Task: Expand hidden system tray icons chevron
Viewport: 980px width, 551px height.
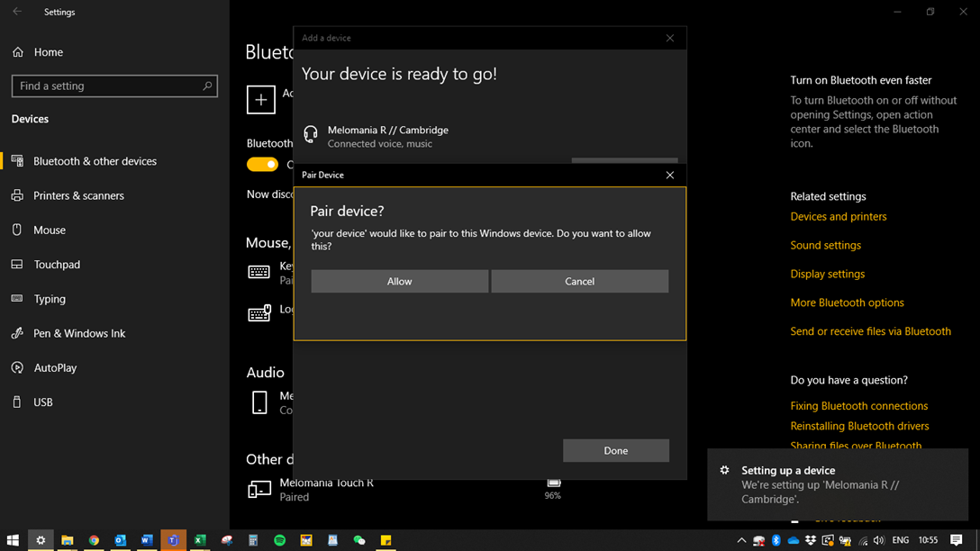Action: pyautogui.click(x=741, y=540)
